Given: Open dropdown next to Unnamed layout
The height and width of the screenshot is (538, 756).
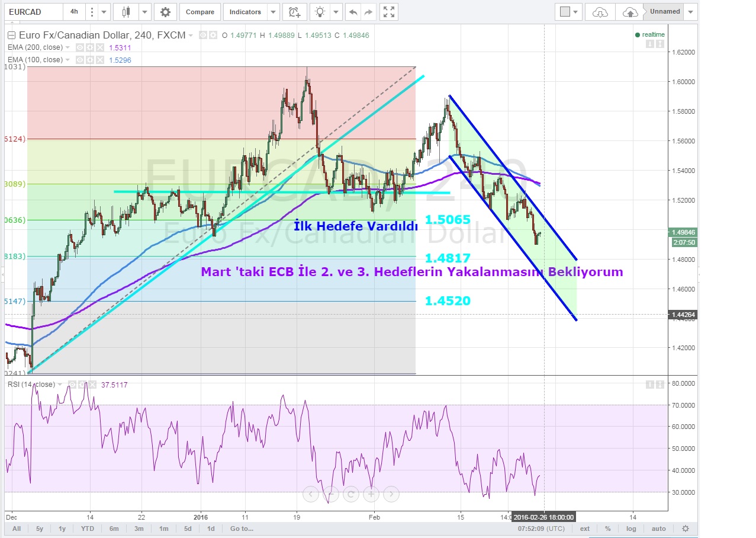Looking at the screenshot, I should click(x=691, y=12).
